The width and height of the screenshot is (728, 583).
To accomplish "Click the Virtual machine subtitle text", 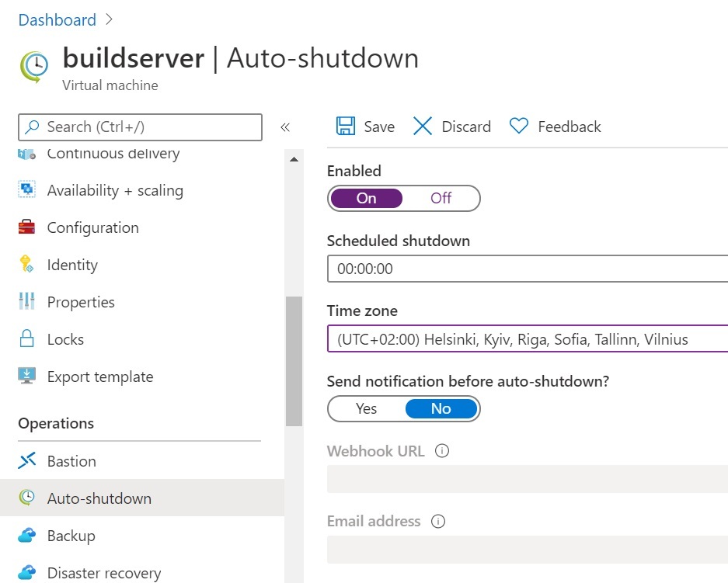I will 110,85.
